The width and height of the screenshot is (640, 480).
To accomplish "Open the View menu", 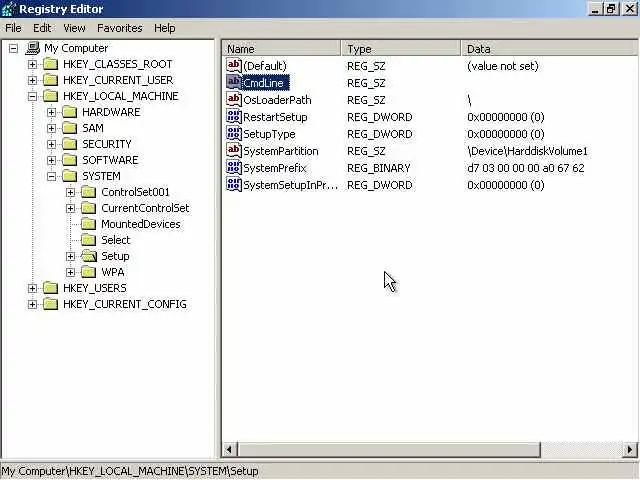I will pos(74,28).
